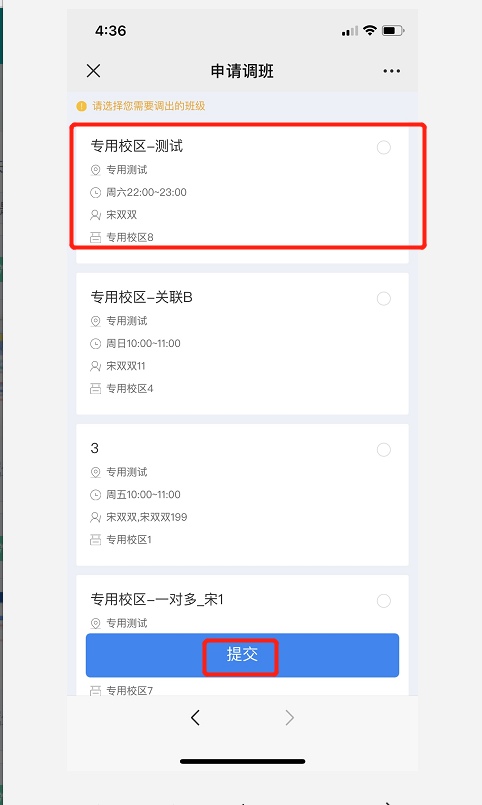The image size is (482, 805).
Task: Click location pin icon in 专用校区-关联B card
Action: (x=95, y=321)
